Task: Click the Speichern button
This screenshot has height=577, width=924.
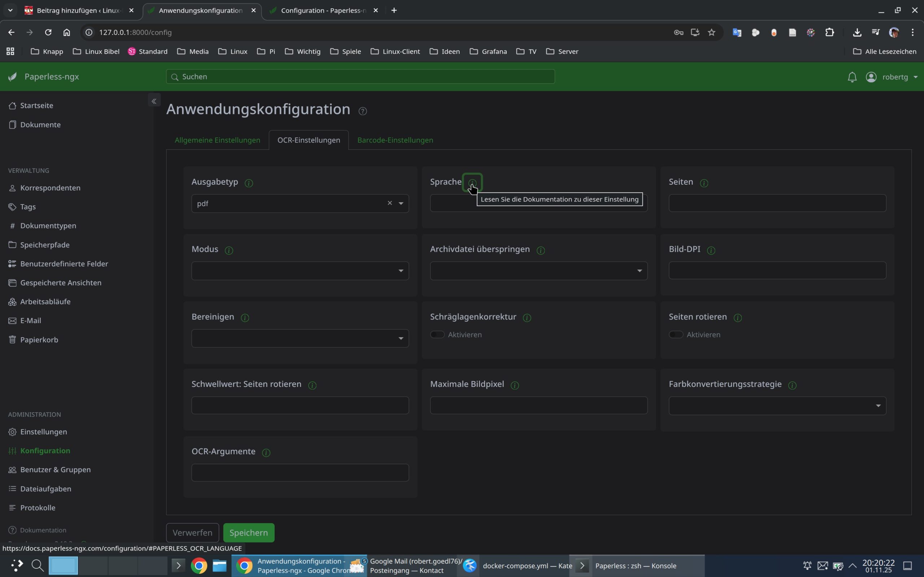Action: [x=249, y=533]
